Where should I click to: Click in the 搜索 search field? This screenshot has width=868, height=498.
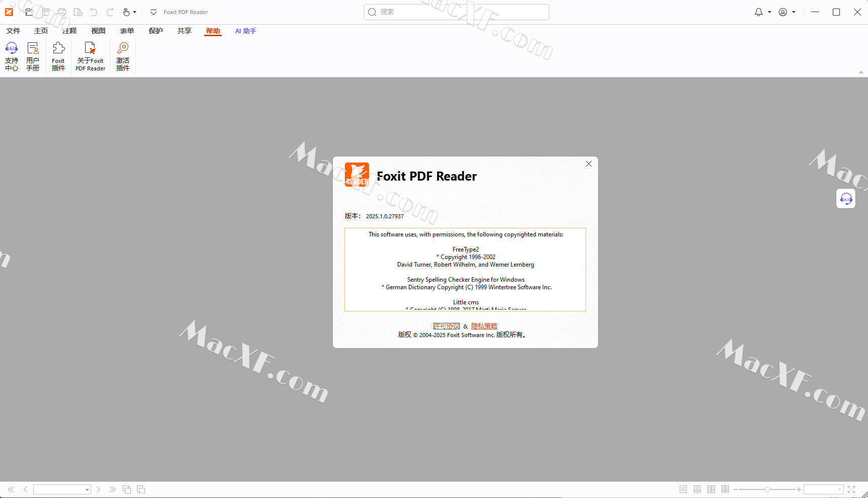pos(456,12)
